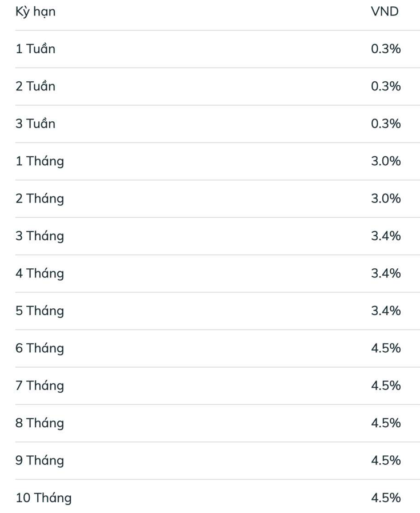Select the 8 Tháng term label
The width and height of the screenshot is (420, 513).
pyautogui.click(x=39, y=423)
